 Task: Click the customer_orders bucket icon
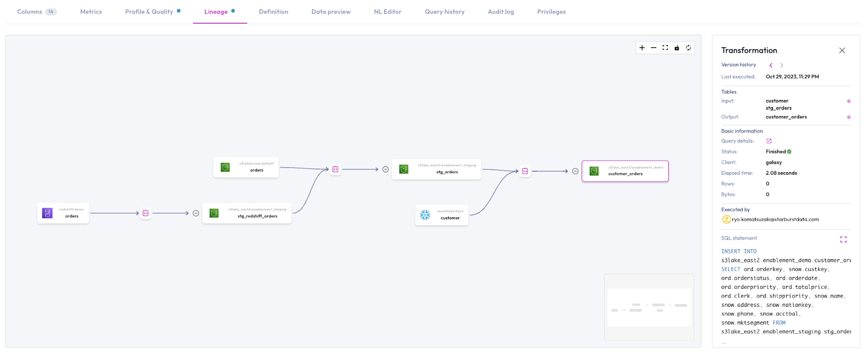[x=594, y=171]
